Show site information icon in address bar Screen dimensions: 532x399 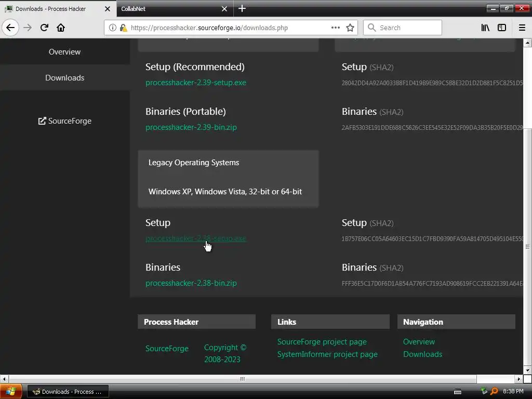(113, 28)
